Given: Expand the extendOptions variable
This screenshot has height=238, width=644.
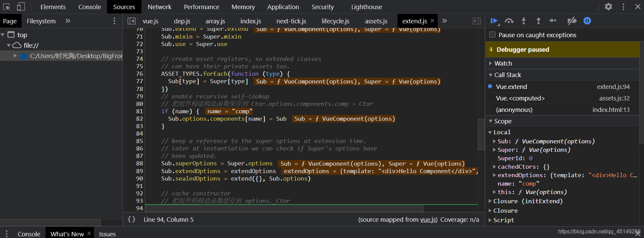Looking at the screenshot, I should click(494, 175).
